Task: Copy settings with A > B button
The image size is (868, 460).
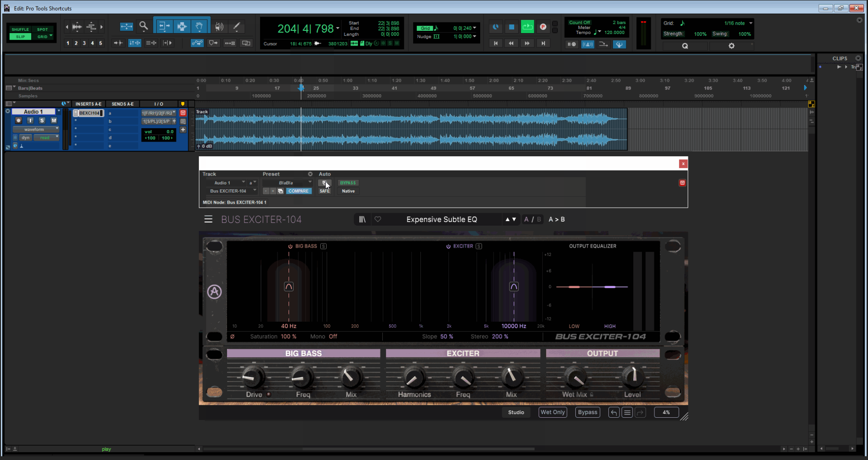Action: pyautogui.click(x=557, y=219)
